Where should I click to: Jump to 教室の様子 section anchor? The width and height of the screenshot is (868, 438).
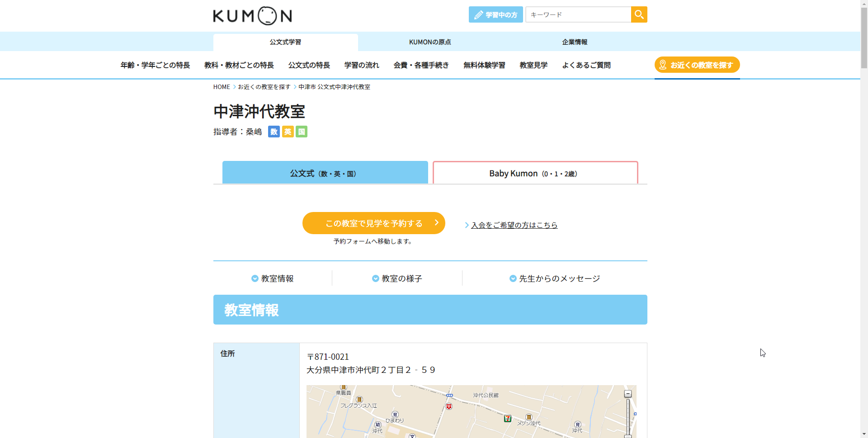397,278
